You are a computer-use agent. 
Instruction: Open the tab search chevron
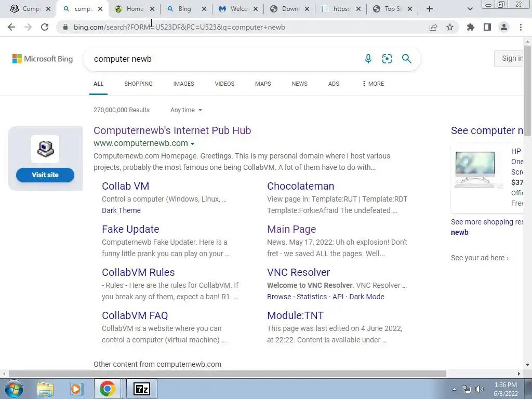tap(470, 9)
